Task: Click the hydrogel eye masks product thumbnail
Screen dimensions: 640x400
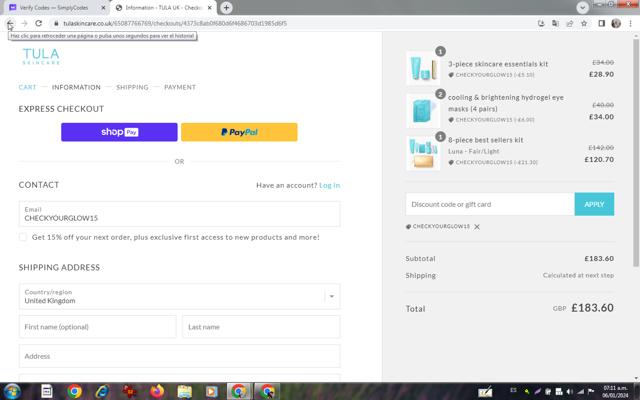Action: tap(423, 111)
